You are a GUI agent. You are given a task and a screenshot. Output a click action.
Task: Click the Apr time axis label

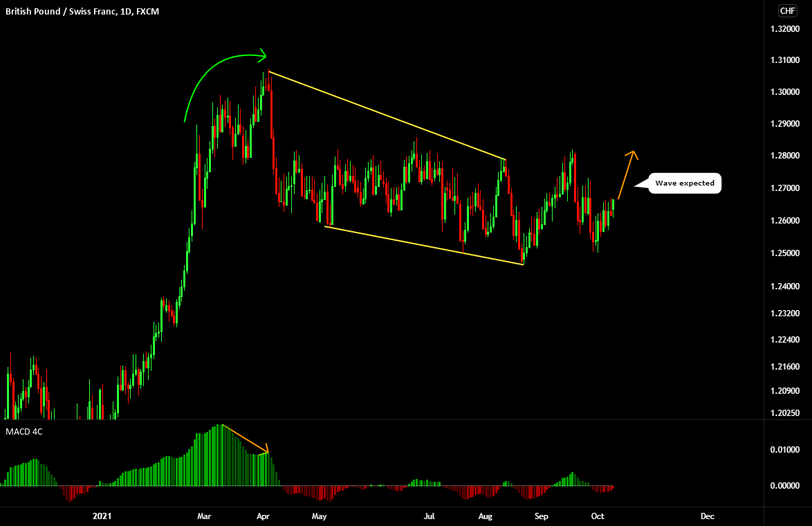tap(263, 516)
